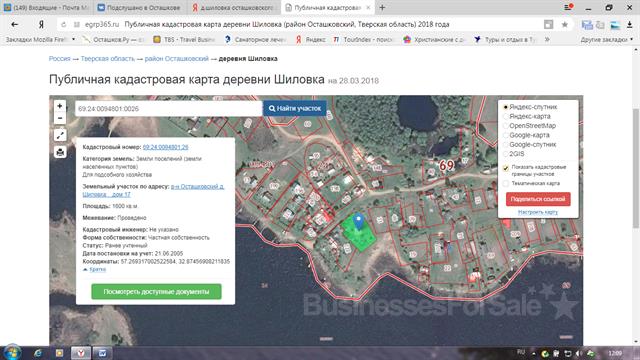Image resolution: width=640 pixels, height=360 pixels.
Task: Zoom in the map with plus button
Action: click(60, 106)
